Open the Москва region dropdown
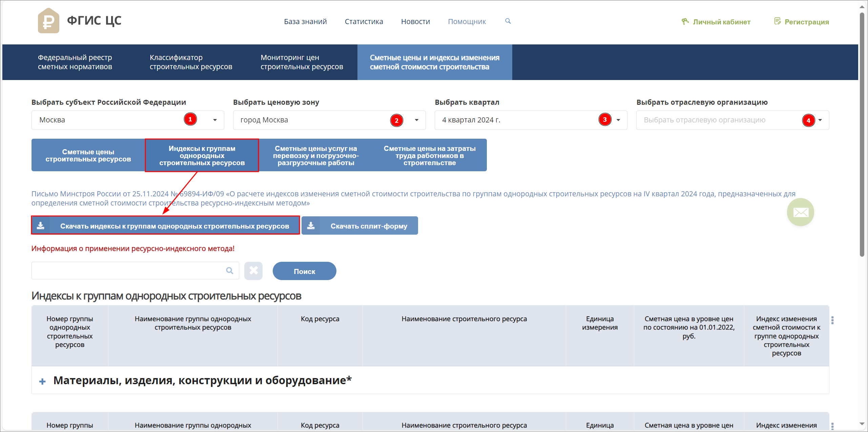Screen dimensions: 868x432 (x=128, y=120)
